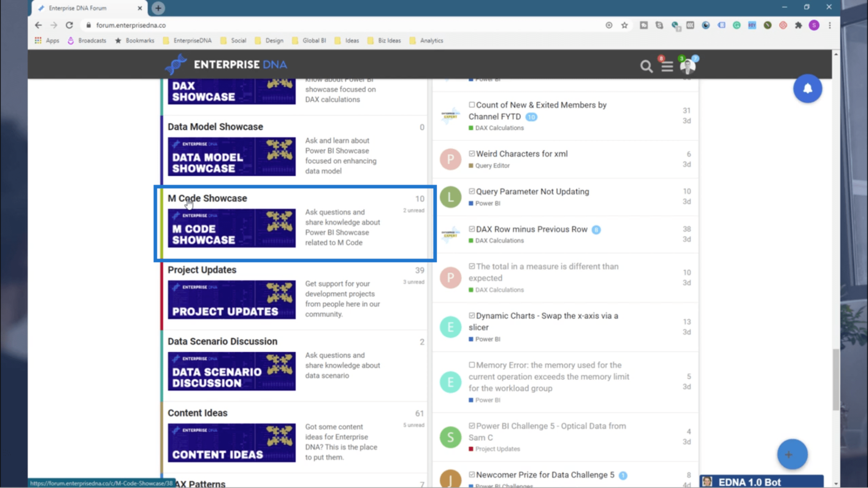
Task: Click the Project Updates banner image
Action: (x=231, y=300)
